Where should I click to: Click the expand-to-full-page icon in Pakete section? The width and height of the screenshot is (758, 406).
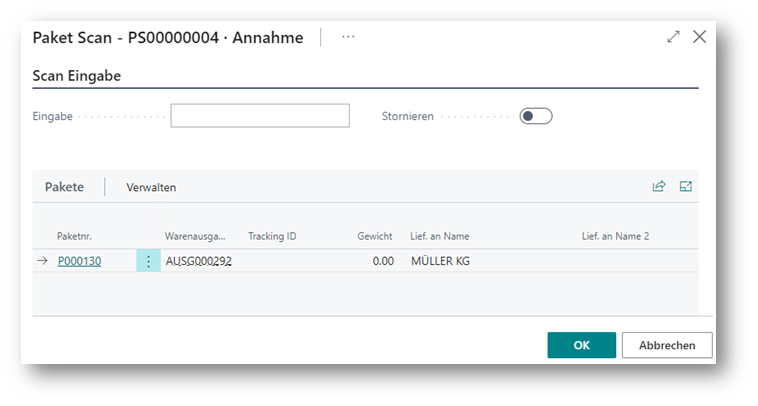(x=686, y=186)
